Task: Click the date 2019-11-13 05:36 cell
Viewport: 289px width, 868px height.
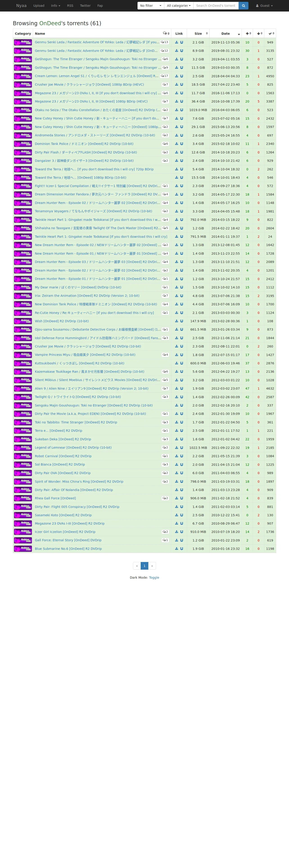Action: 225,42
